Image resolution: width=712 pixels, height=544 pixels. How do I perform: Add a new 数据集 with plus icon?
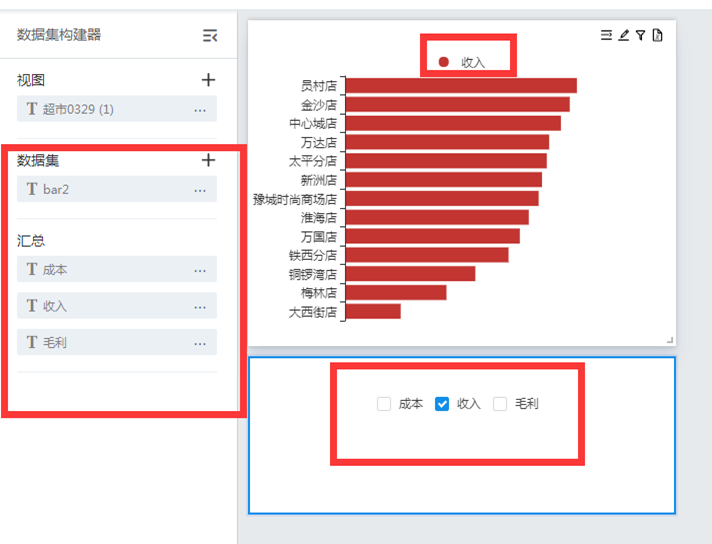point(208,160)
